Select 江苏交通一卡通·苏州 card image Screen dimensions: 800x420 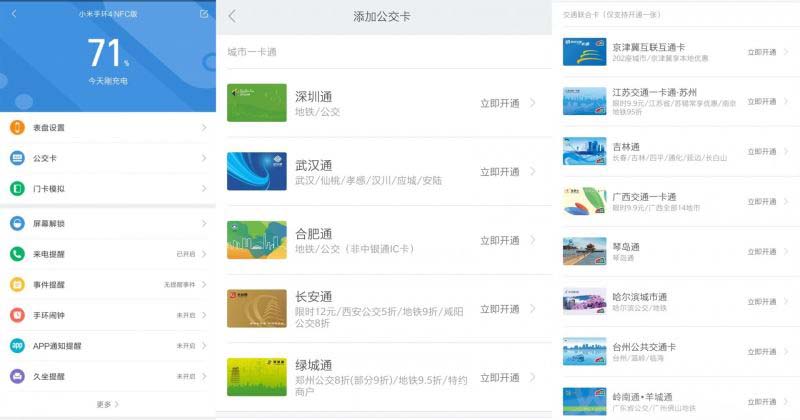[584, 101]
